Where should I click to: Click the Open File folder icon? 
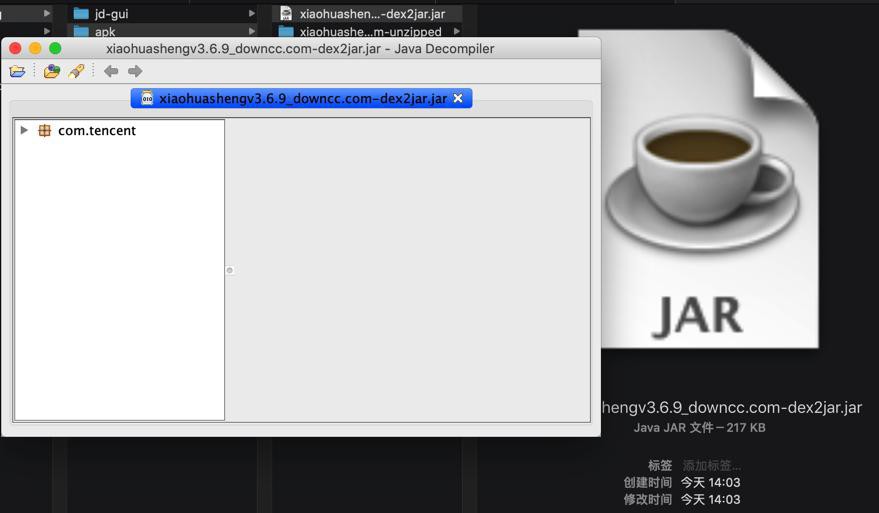(x=17, y=71)
